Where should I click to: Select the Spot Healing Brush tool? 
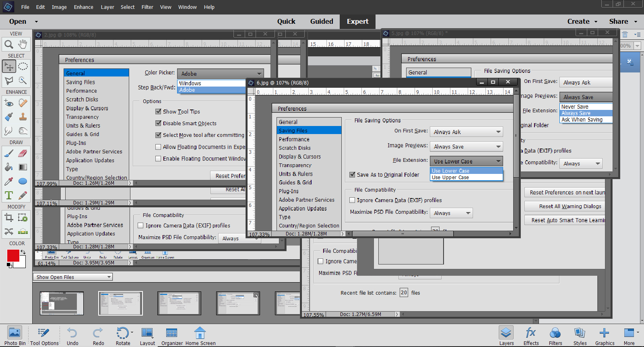pyautogui.click(x=23, y=103)
